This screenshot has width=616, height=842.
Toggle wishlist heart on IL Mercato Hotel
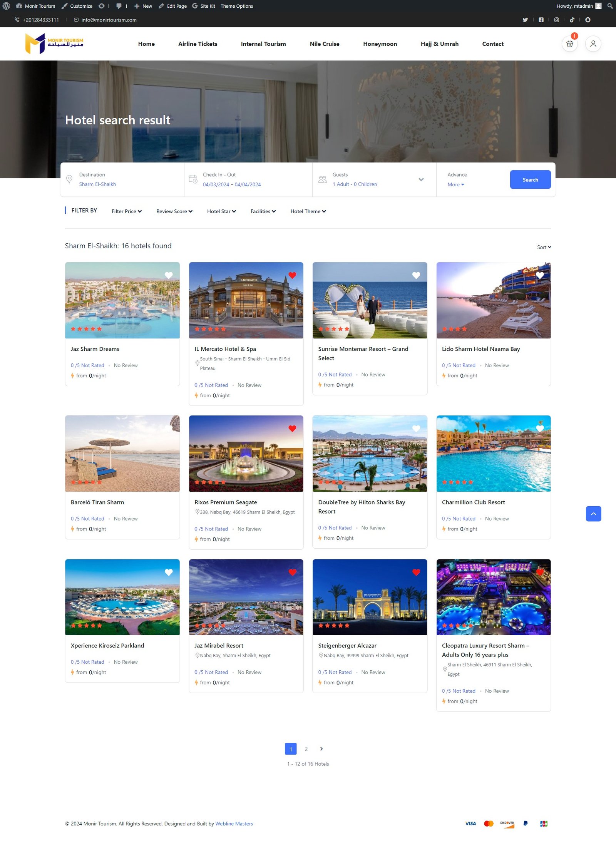click(292, 275)
